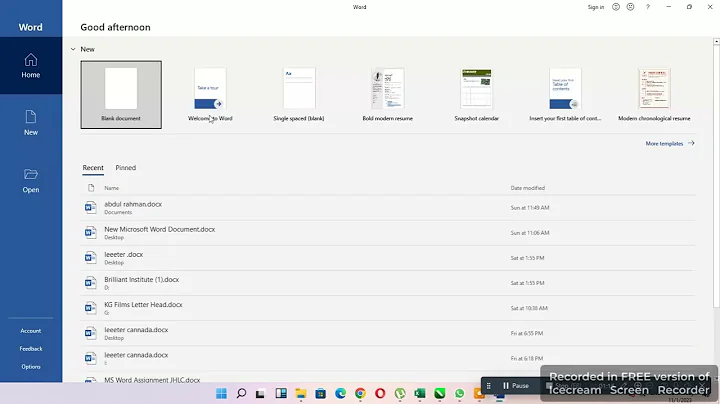Open the Account page
Image resolution: width=720 pixels, height=404 pixels.
31,331
